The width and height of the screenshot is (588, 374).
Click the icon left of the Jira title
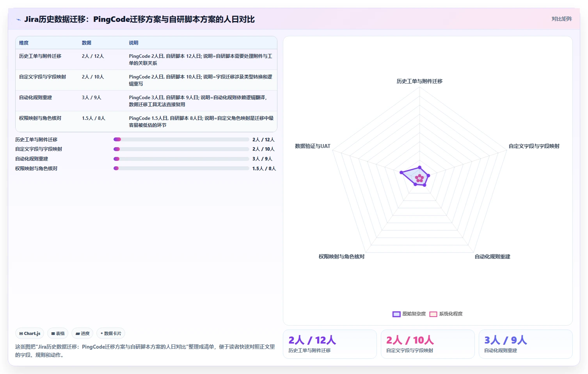coord(18,20)
